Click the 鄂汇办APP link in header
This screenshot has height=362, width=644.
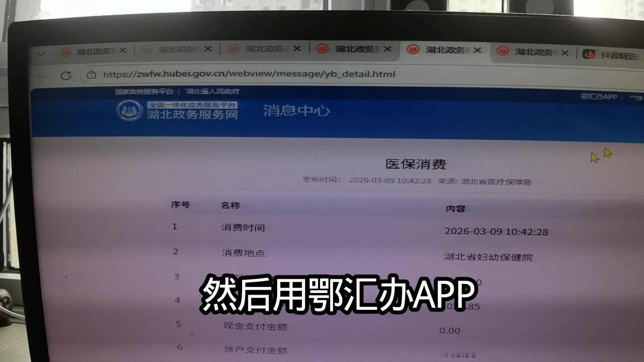(x=598, y=97)
